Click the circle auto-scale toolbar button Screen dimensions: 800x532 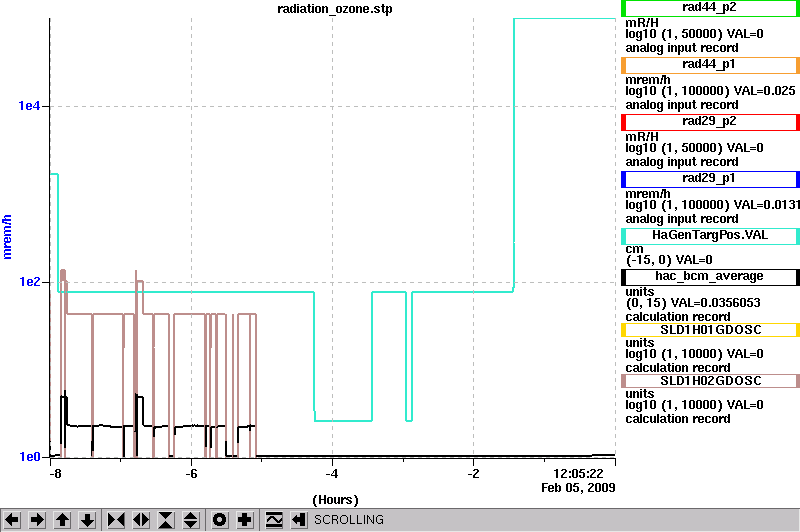pyautogui.click(x=220, y=520)
